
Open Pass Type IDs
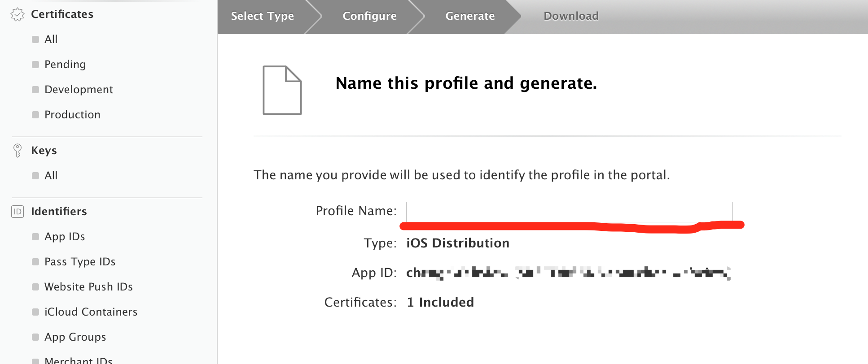[80, 262]
